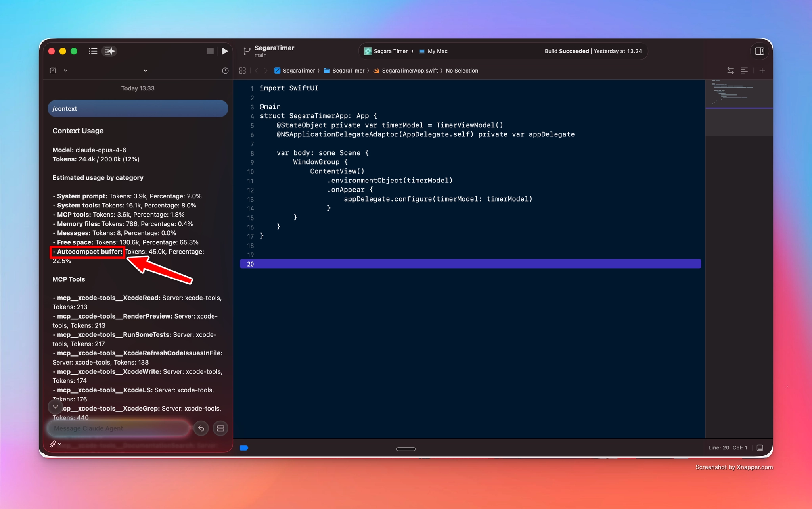The image size is (812, 509).
Task: Start a new conversation compose icon
Action: coord(53,70)
